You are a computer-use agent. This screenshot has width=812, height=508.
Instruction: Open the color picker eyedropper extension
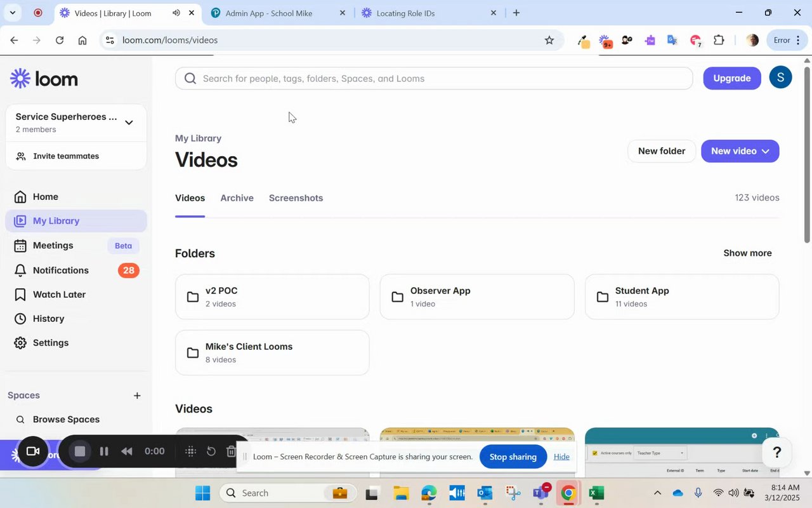(584, 41)
